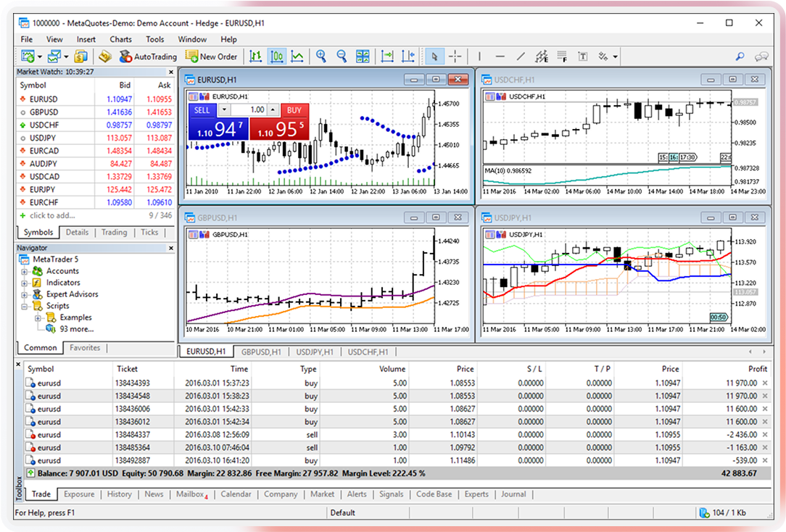Viewport: 786px width, 532px height.
Task: Close the Navigator panel
Action: pos(171,248)
